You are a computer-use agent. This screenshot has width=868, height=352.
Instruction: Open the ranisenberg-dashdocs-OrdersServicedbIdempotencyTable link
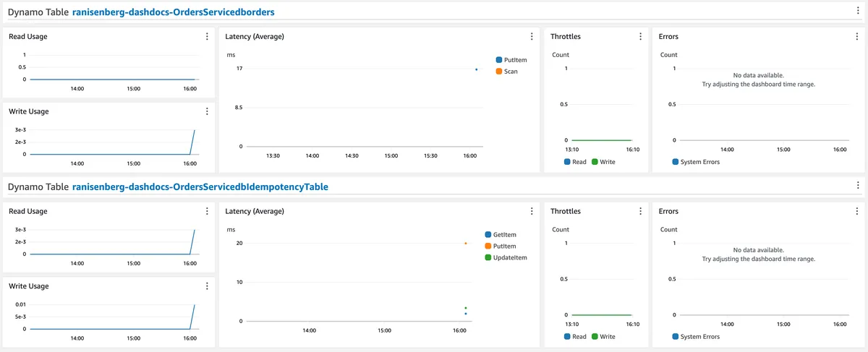pos(200,187)
